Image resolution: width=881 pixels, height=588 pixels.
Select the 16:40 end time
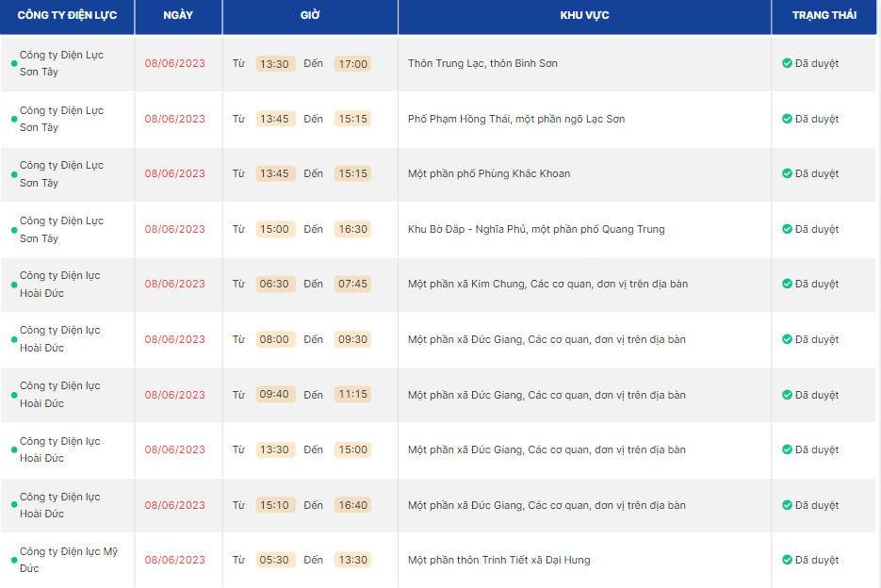352,505
